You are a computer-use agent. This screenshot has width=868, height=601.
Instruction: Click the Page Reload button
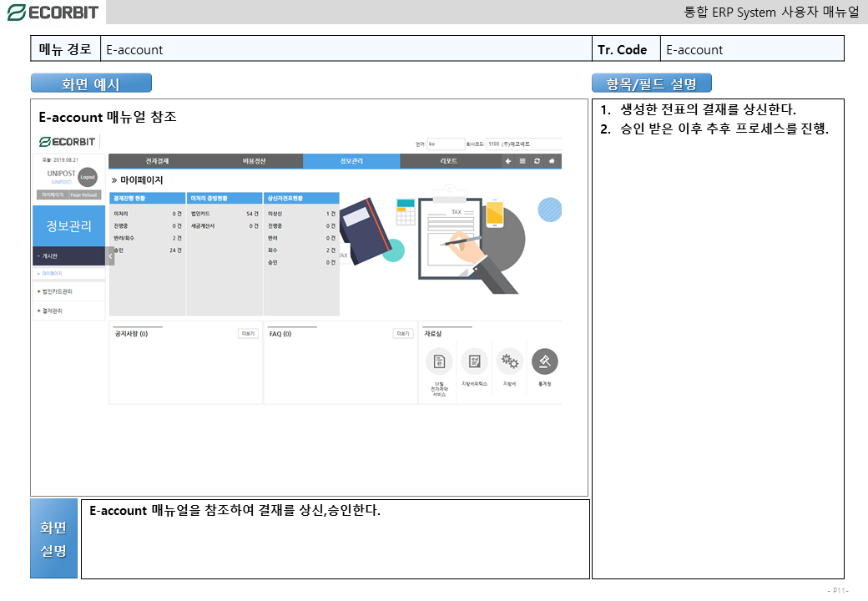coord(83,194)
